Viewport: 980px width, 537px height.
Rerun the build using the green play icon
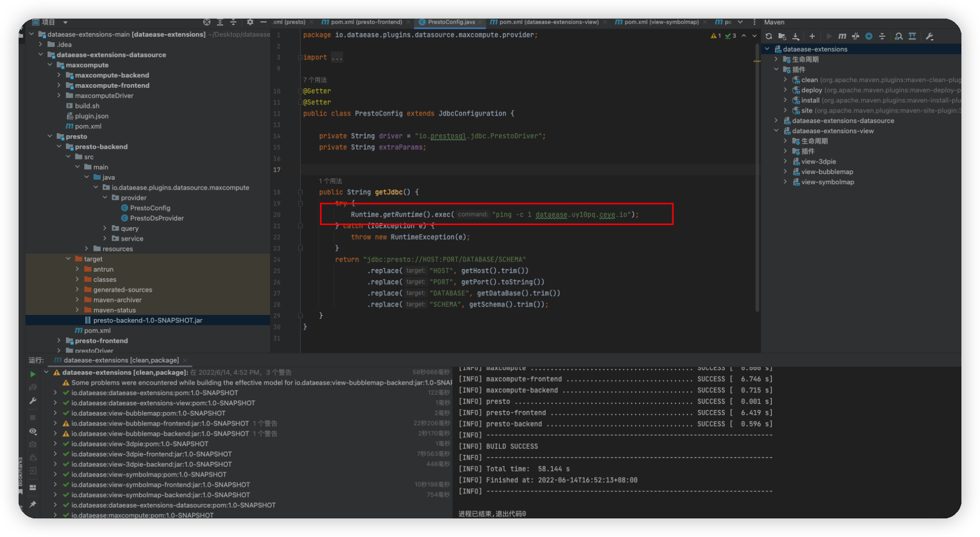33,374
